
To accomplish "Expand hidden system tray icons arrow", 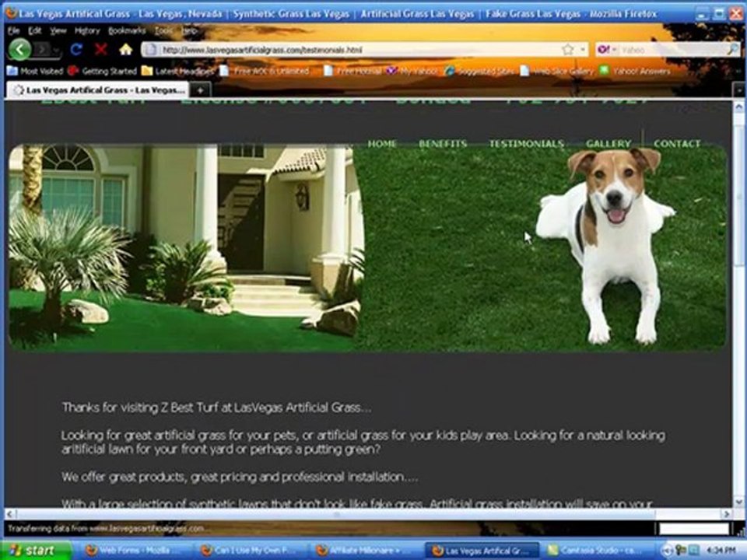I will [x=668, y=550].
